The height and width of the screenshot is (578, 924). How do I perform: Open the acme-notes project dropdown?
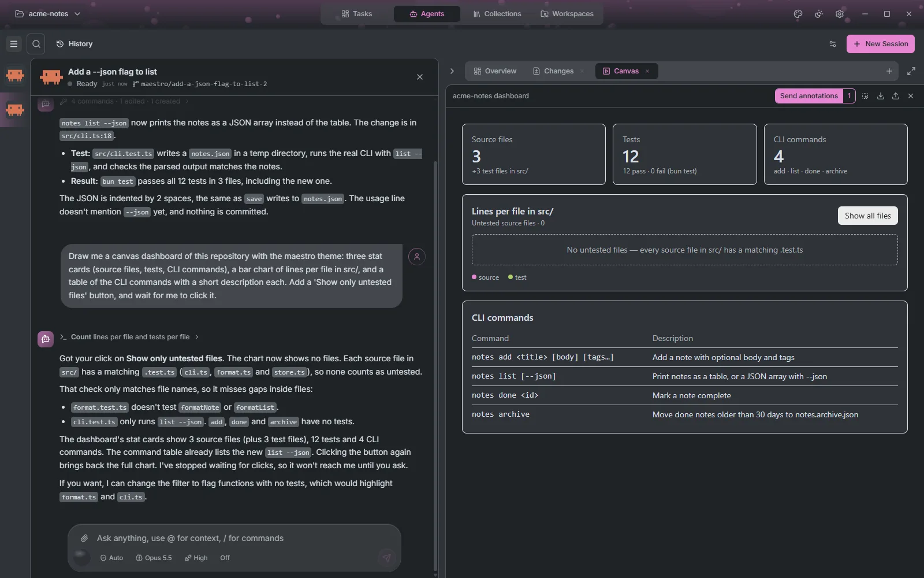(x=47, y=14)
